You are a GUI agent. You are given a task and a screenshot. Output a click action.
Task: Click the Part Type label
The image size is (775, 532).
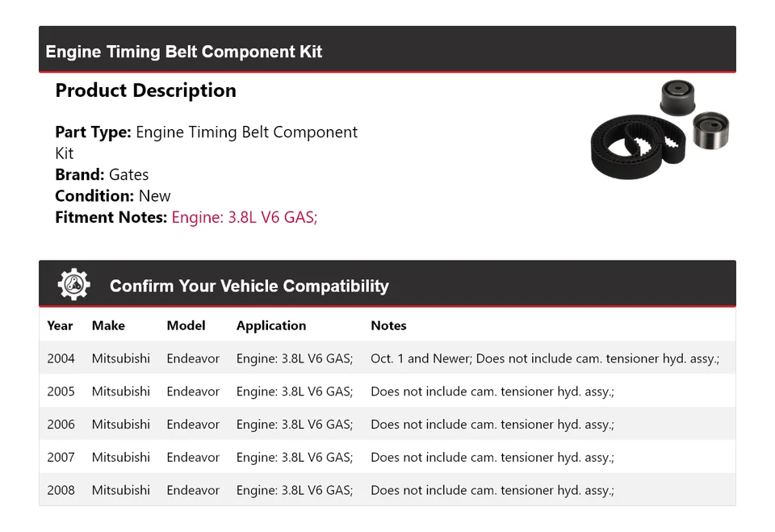(93, 132)
